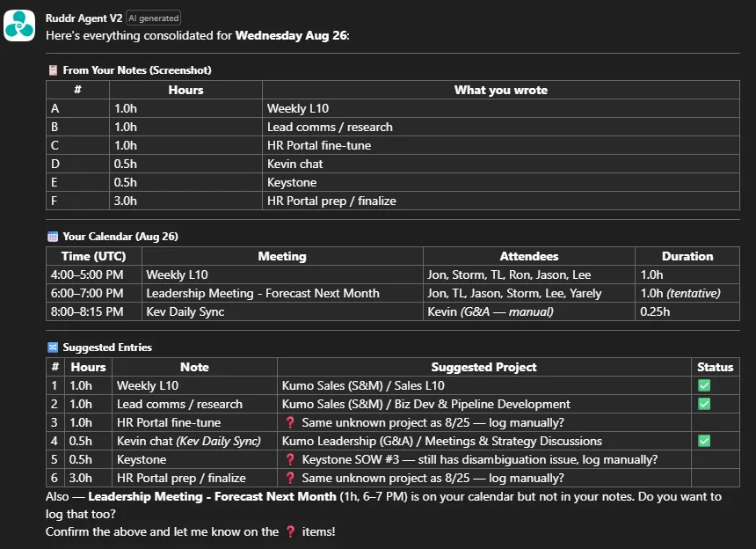This screenshot has height=549, width=756.
Task: Select the 'Keystone' cell in the notes table
Action: (x=500, y=182)
